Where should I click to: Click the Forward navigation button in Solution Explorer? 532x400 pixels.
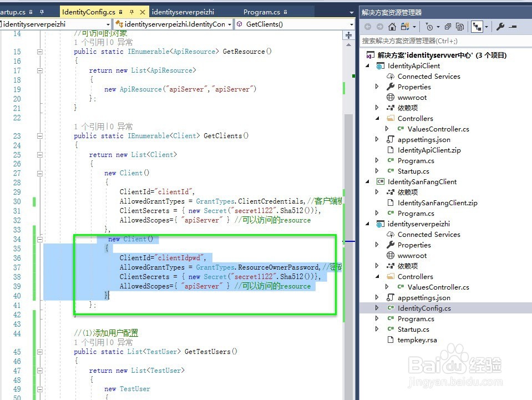379,26
